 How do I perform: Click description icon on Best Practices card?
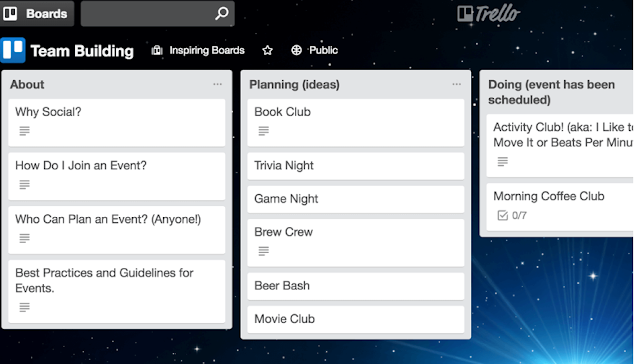point(24,307)
